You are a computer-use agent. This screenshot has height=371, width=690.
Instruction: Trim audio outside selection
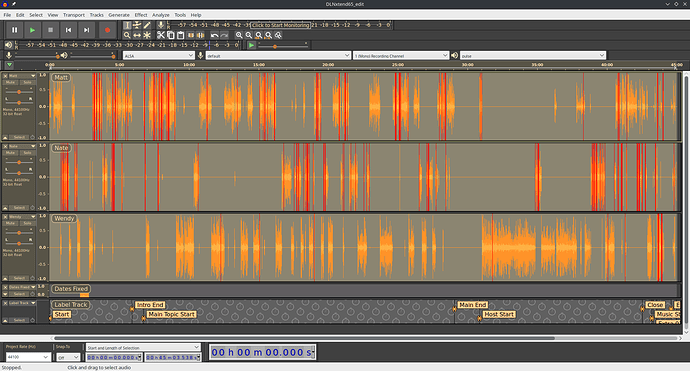(191, 35)
